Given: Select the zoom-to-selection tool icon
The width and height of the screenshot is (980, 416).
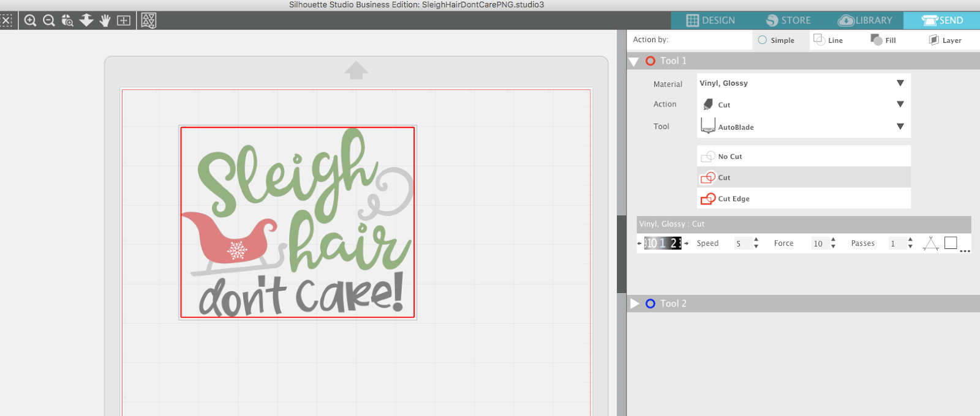Looking at the screenshot, I should tap(67, 20).
